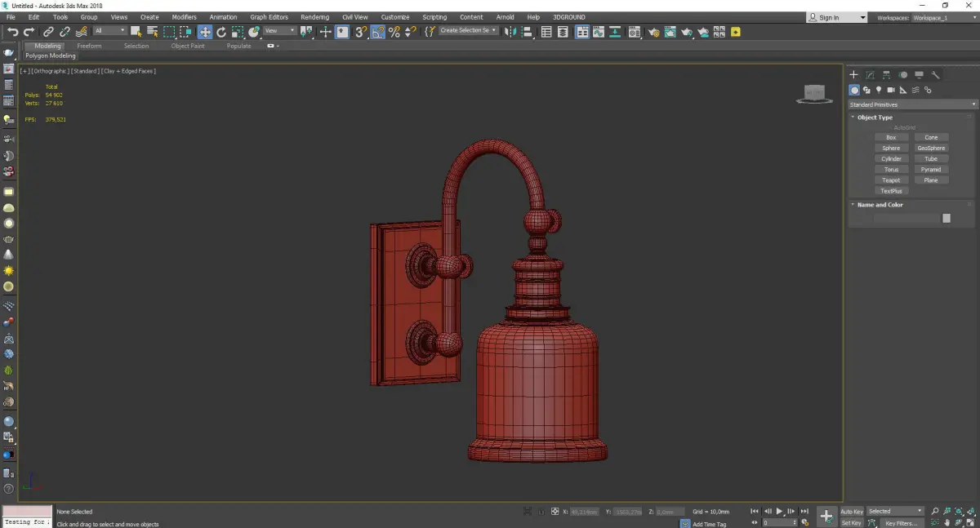Click Add Time Tag label
980x528 pixels.
click(x=709, y=524)
